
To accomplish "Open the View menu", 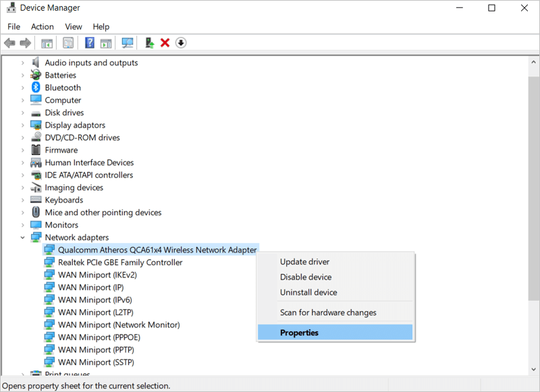I will (x=73, y=26).
